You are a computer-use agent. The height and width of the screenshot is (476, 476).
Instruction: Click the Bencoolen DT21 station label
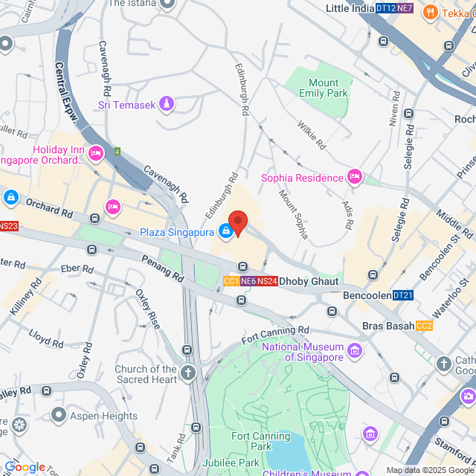tap(378, 295)
